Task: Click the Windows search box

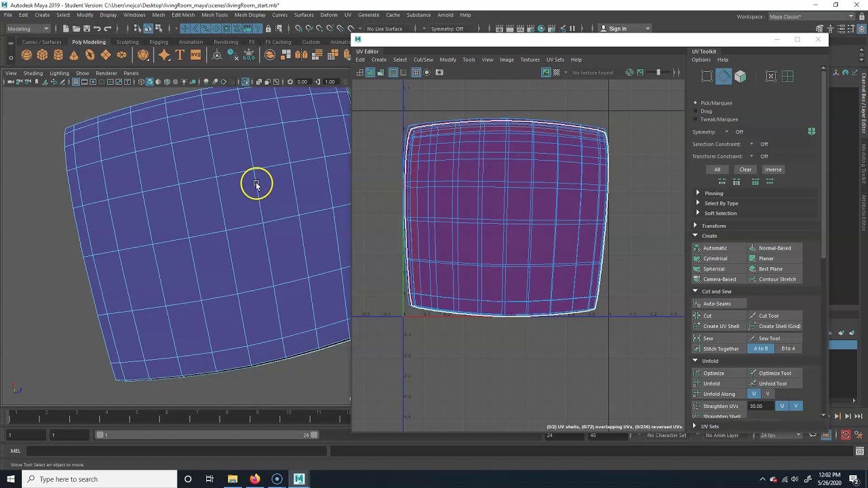Action: coord(100,479)
